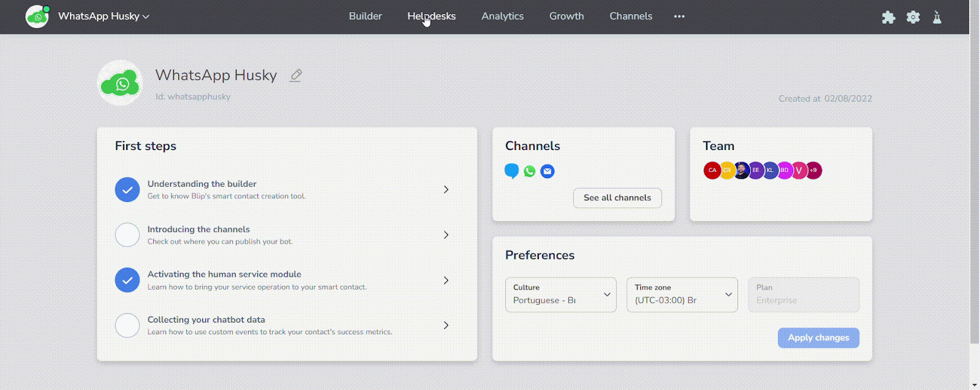Click the WhatsApp Husky logo in top bar

tap(37, 17)
